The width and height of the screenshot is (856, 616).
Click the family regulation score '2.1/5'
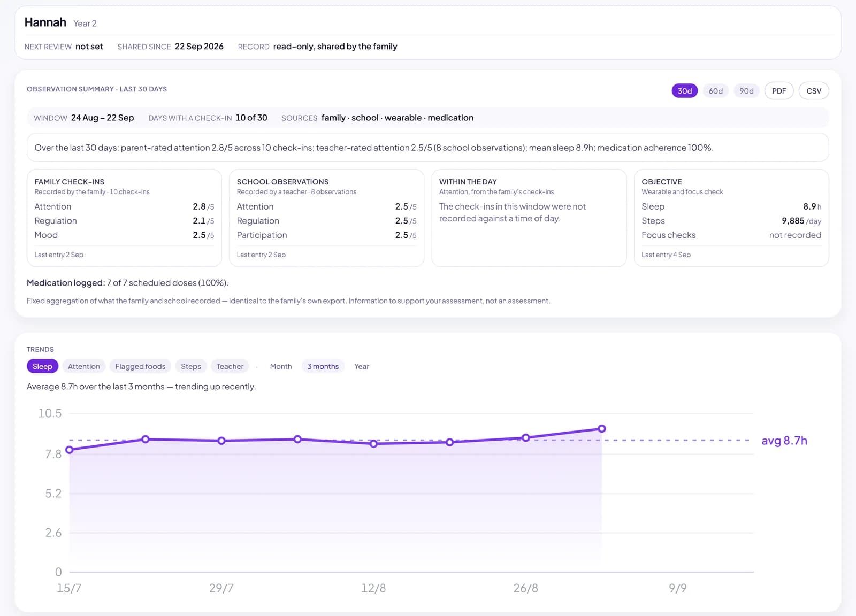[x=203, y=221]
